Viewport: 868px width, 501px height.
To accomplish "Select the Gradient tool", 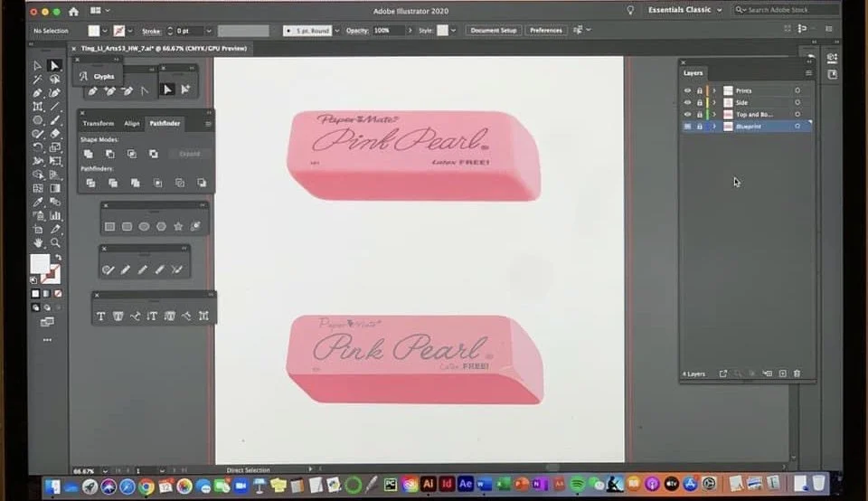I will tap(55, 188).
